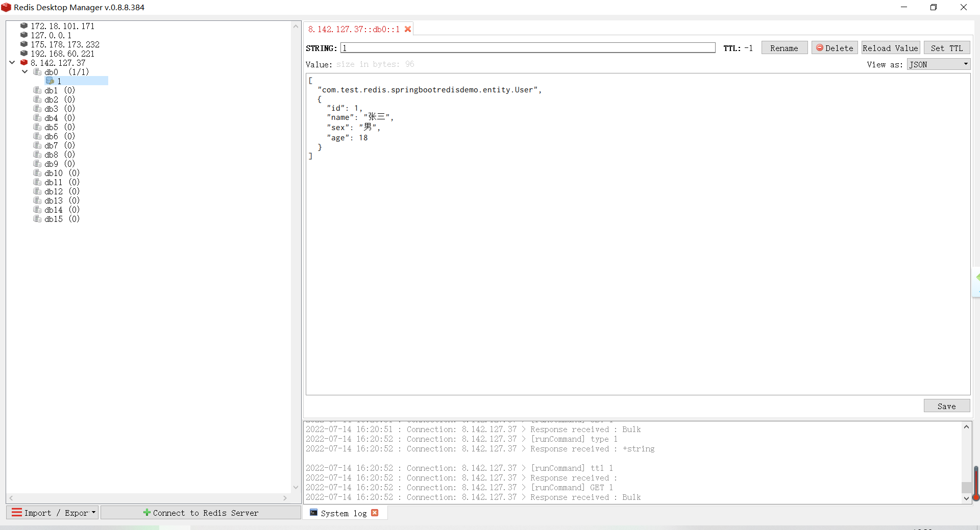Viewport: 980px width, 530px height.
Task: Click the db13 database icon
Action: (37, 200)
